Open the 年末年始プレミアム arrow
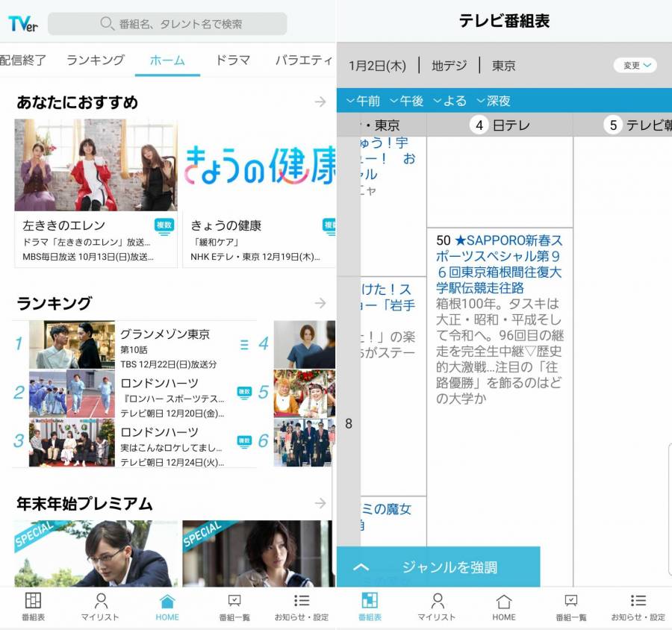Image resolution: width=672 pixels, height=630 pixels. 320,502
